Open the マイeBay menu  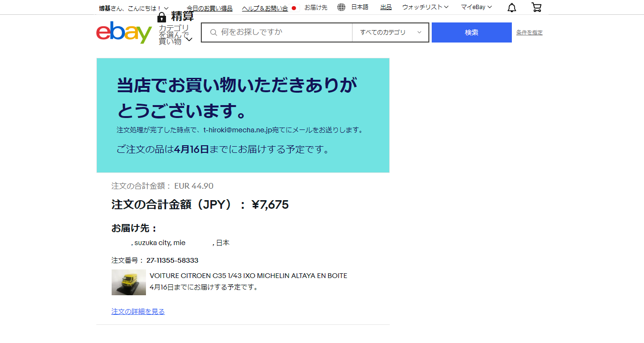point(476,7)
